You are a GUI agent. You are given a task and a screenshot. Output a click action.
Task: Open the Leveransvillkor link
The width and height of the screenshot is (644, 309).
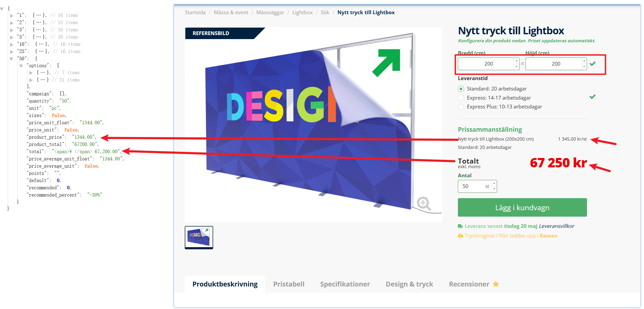coord(556,226)
